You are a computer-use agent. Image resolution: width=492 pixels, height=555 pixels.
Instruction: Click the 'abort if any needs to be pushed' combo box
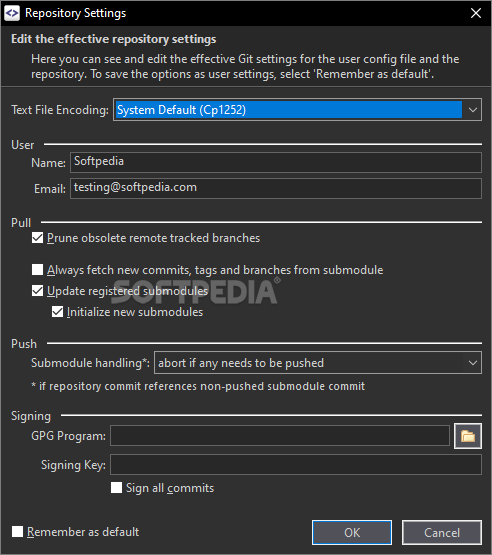coord(318,363)
